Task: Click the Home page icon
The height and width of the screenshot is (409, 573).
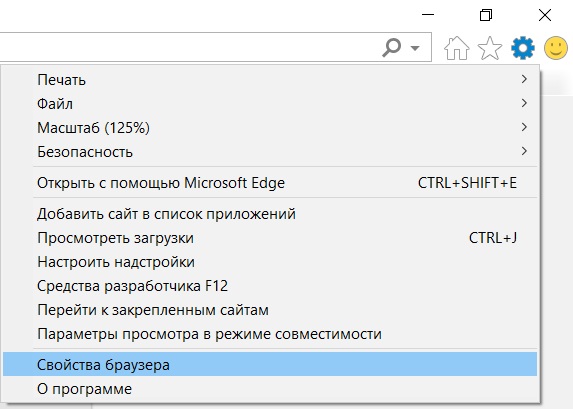Action: [x=456, y=48]
